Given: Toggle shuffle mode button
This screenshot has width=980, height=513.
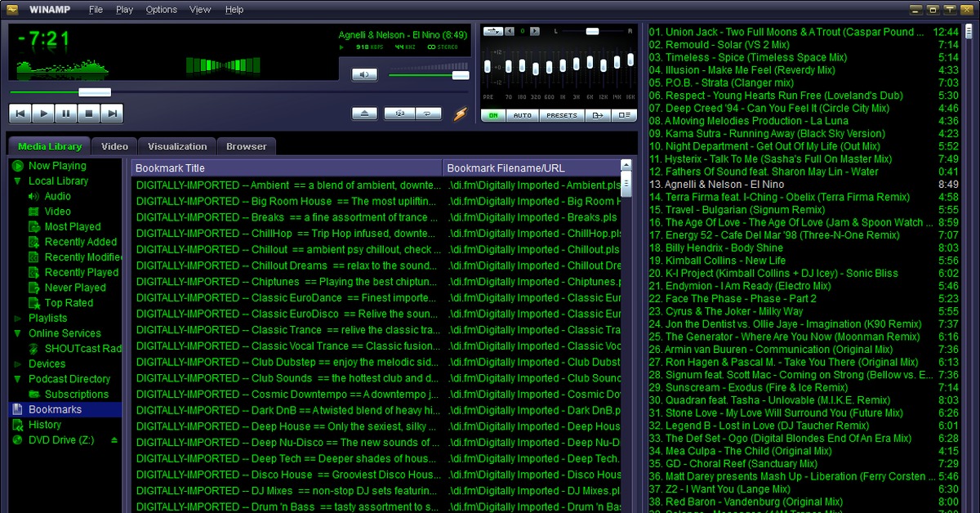Looking at the screenshot, I should point(399,114).
